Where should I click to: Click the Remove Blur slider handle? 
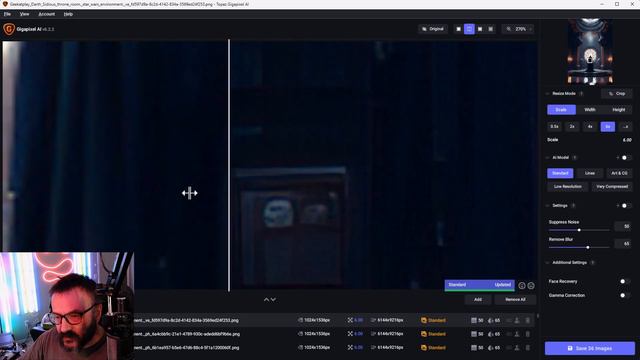click(588, 247)
